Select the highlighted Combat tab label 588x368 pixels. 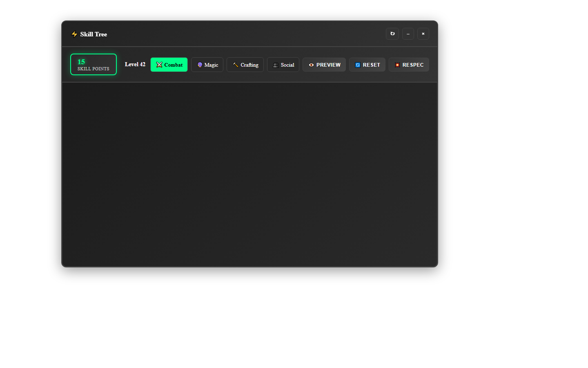[x=174, y=65]
